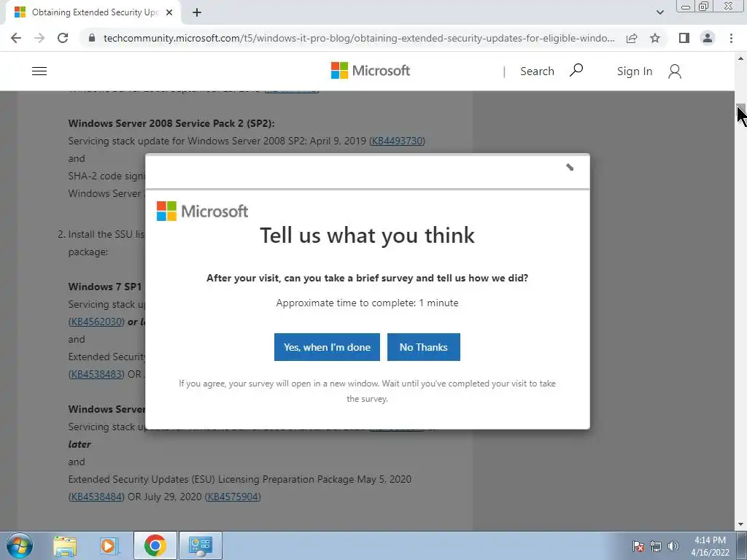
Task: Click the network tray icon
Action: (x=656, y=546)
